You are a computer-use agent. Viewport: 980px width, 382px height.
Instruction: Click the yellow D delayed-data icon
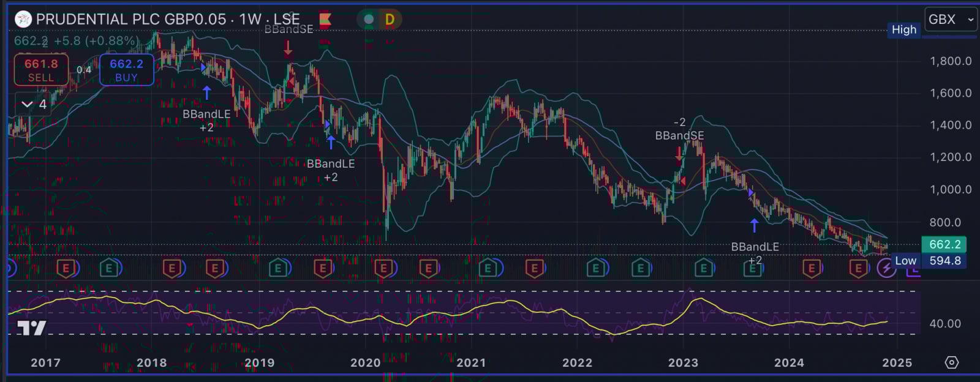pos(390,20)
